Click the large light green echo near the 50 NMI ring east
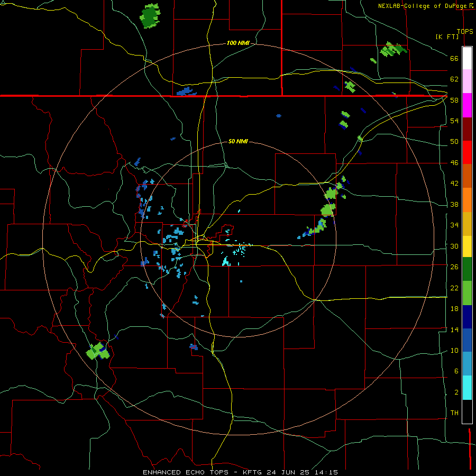Image resolution: width=476 pixels, height=476 pixels. [328, 209]
